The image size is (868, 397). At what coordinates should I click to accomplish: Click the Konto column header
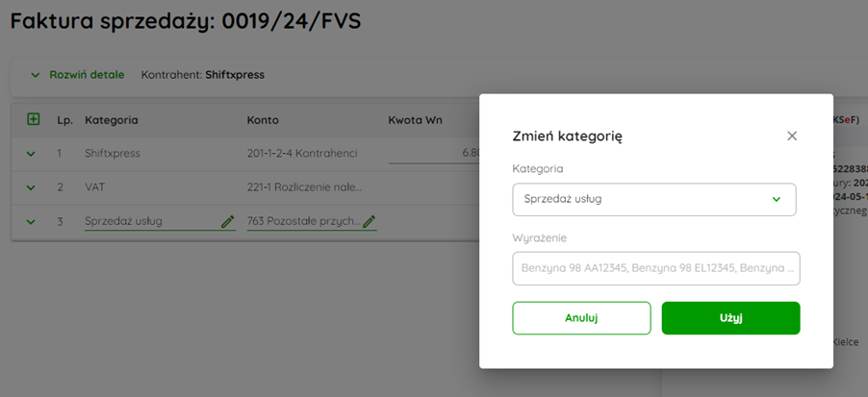click(x=263, y=120)
